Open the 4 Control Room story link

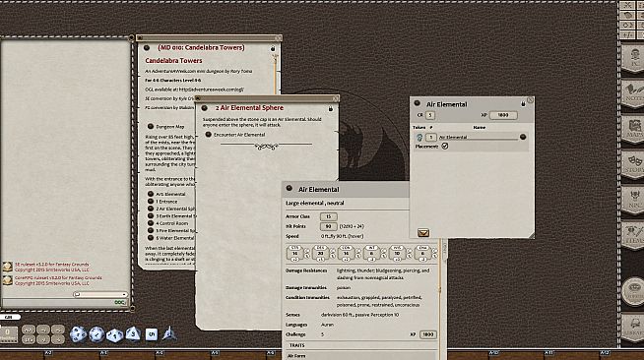151,223
